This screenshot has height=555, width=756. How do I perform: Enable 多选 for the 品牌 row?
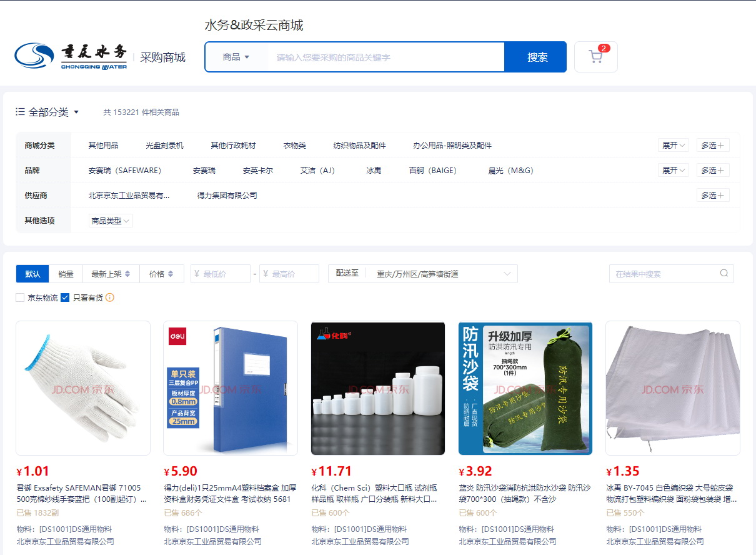point(713,171)
